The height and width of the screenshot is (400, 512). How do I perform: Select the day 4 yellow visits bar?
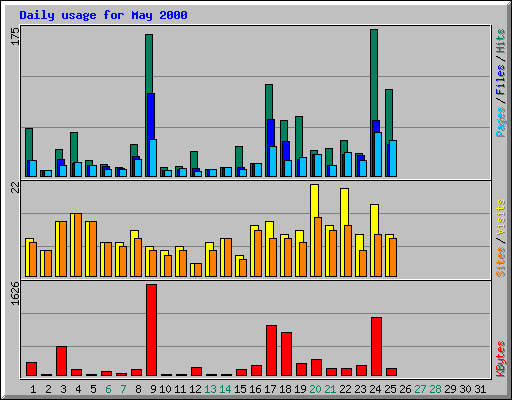(72, 245)
